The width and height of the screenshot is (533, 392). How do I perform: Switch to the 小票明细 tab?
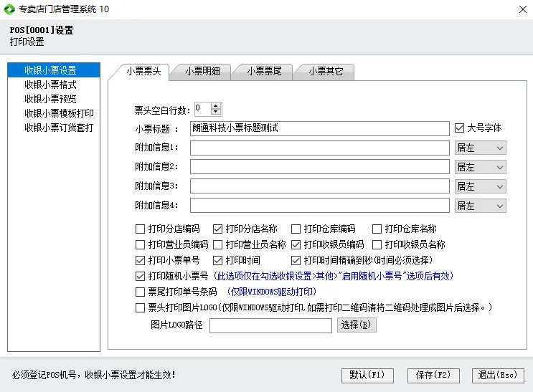202,72
